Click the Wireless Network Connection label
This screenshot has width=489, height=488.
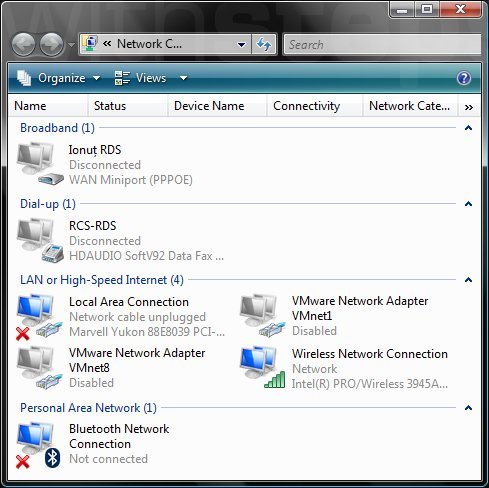click(x=370, y=354)
